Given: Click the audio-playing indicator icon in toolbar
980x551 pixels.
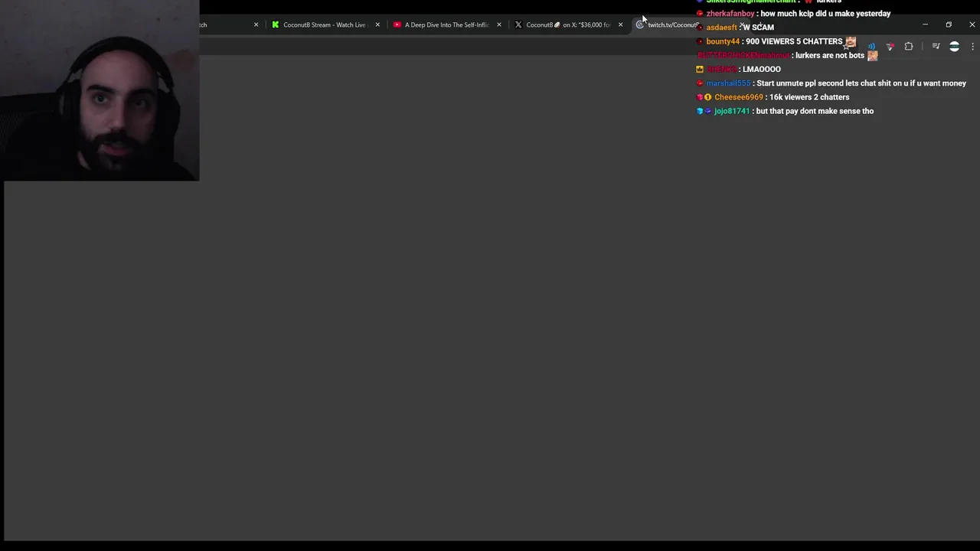Looking at the screenshot, I should point(871,47).
